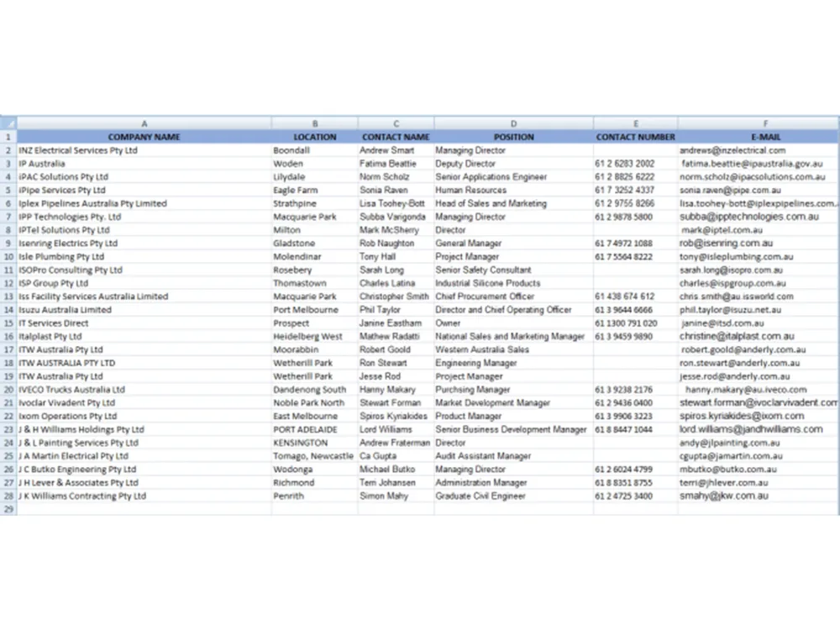Viewport: 840px width, 630px height.
Task: Click phone number 61 2 6283 2002
Action: [635, 164]
